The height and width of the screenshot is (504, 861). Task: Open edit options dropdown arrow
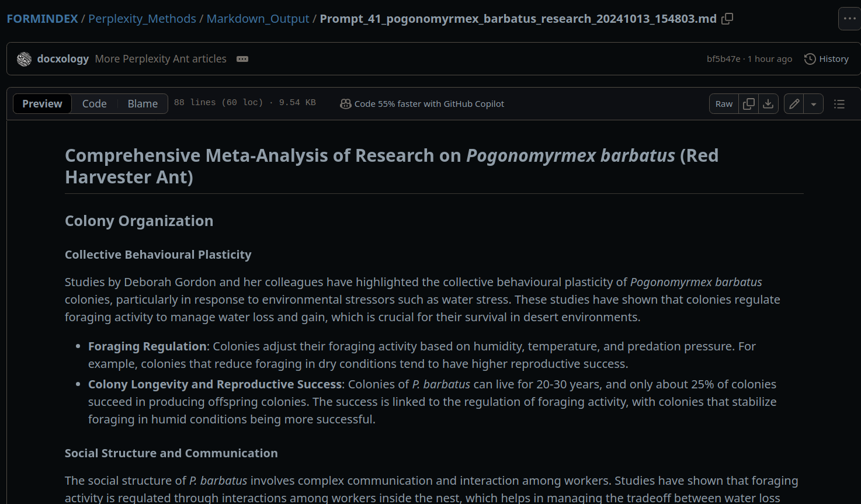[814, 104]
